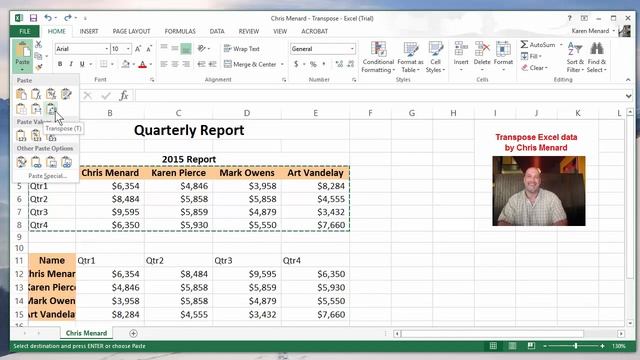Viewport: 640px width, 360px height.
Task: Open the Arial font name dropdown
Action: point(107,49)
